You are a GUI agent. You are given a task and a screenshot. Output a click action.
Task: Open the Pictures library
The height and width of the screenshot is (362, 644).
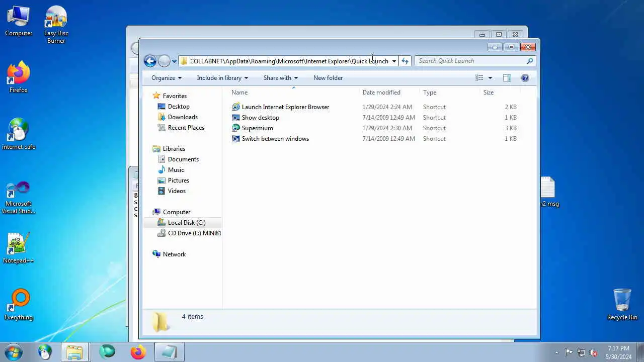179,180
